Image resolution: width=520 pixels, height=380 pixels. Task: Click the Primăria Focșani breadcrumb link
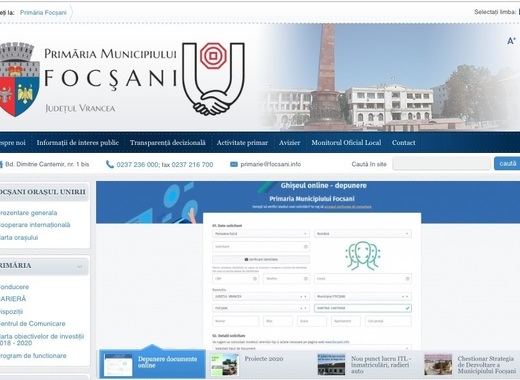[43, 13]
